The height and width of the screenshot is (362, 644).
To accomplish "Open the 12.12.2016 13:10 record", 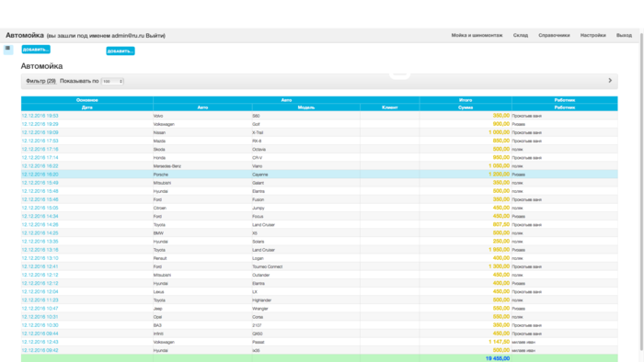I will (x=40, y=258).
